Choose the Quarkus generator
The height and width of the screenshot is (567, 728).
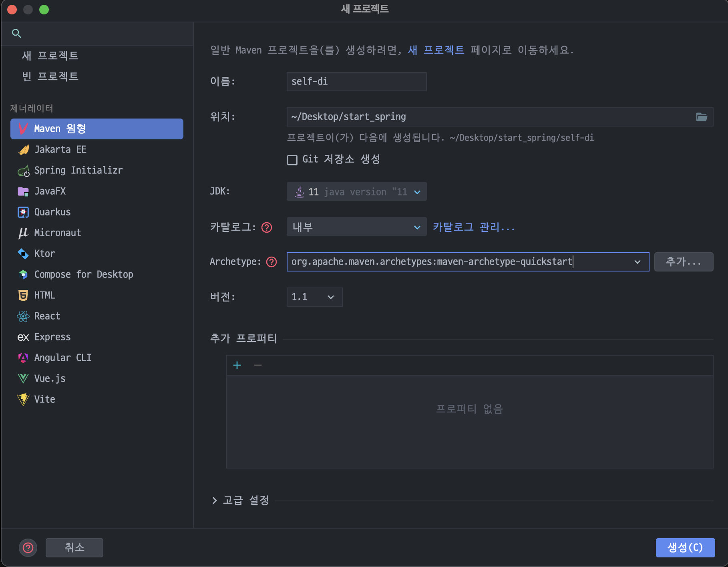tap(97, 212)
